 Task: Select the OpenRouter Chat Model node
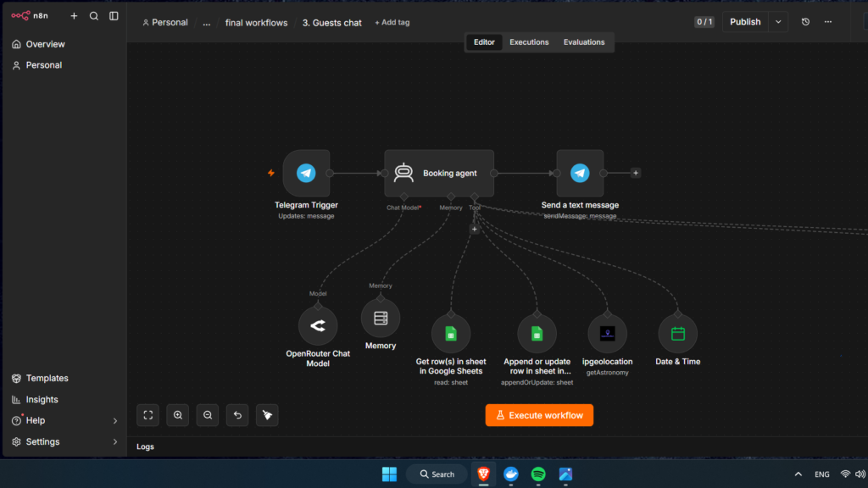(318, 326)
